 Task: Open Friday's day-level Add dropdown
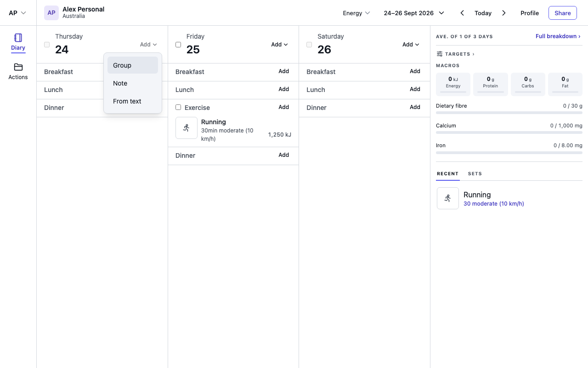click(x=279, y=45)
